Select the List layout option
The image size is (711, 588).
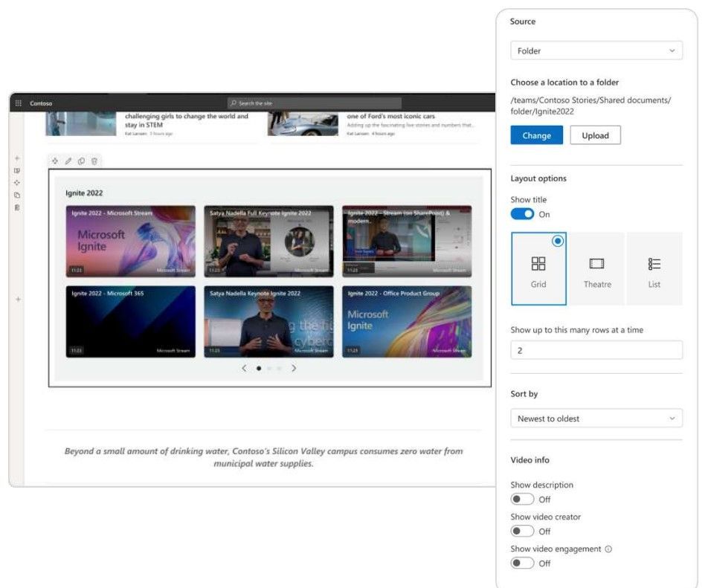pyautogui.click(x=654, y=269)
